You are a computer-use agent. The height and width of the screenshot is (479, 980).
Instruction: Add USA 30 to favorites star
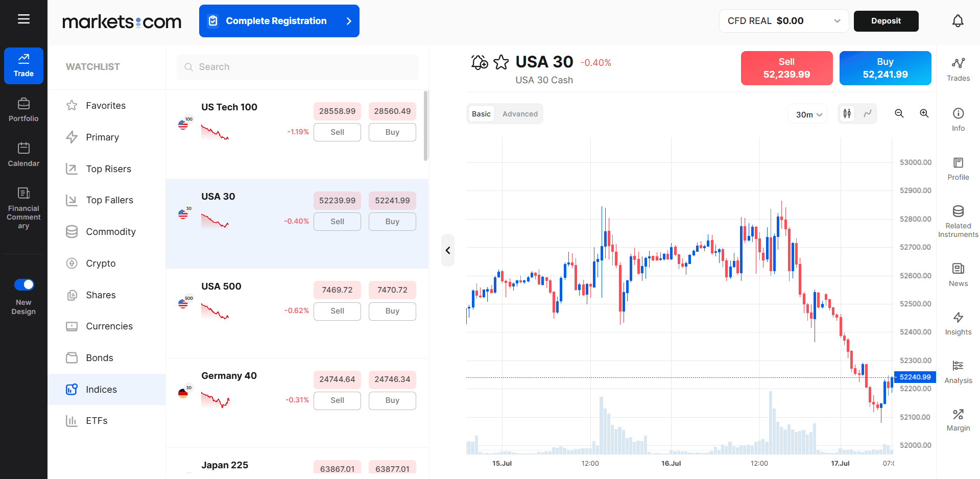coord(501,62)
